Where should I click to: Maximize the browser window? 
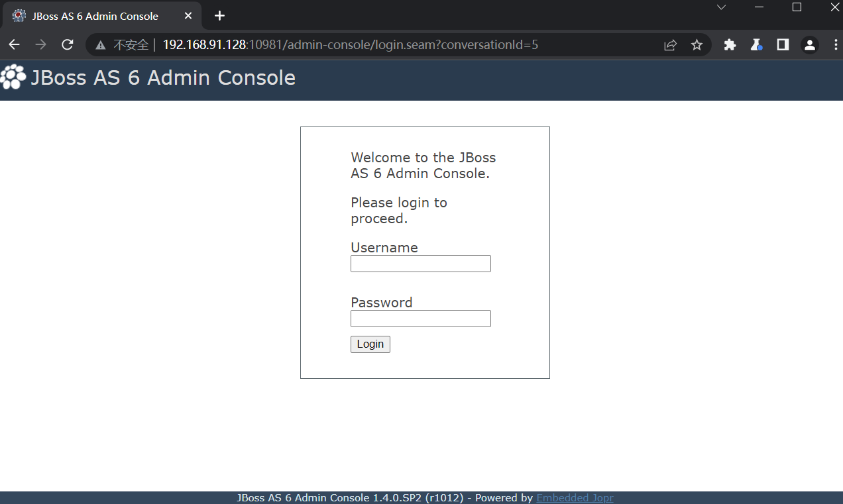[x=797, y=7]
